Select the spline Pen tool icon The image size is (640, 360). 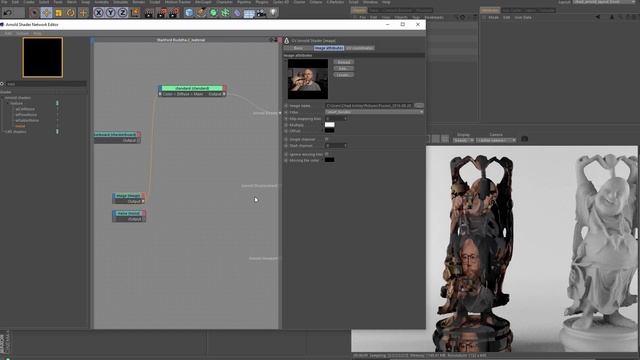[201, 13]
